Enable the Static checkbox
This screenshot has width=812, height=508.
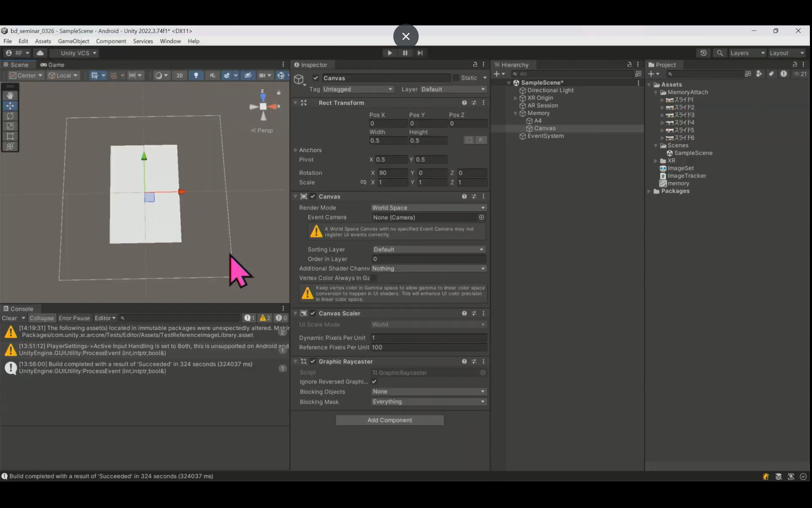click(456, 78)
